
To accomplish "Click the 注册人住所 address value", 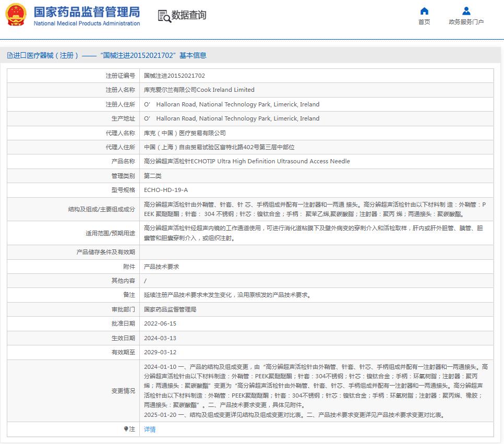I will pos(232,104).
